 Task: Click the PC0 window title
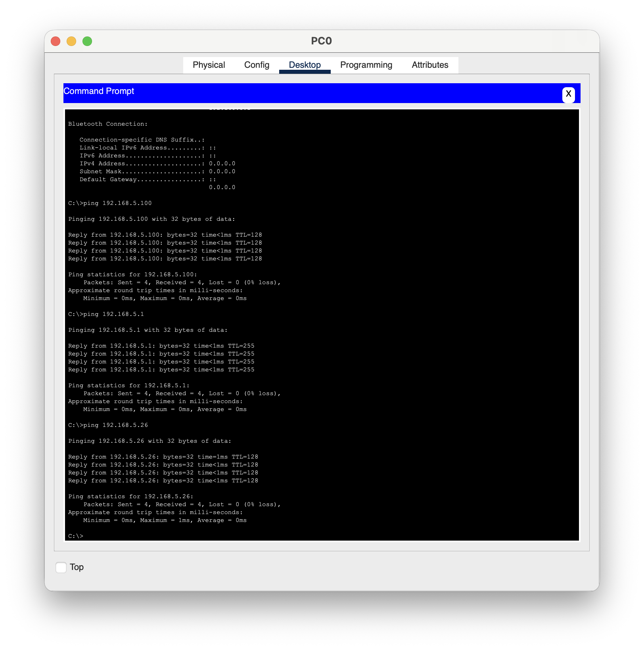tap(322, 41)
